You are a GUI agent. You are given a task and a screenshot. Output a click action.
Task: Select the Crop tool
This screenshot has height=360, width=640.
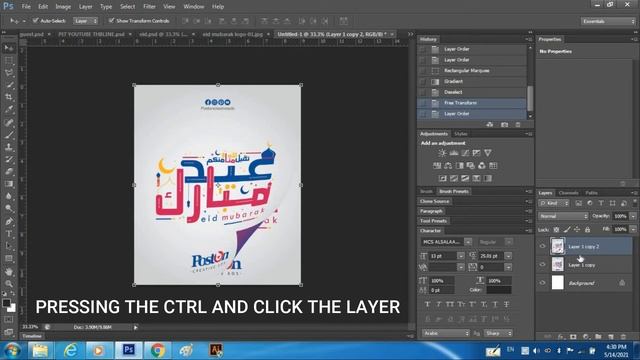[x=9, y=97]
